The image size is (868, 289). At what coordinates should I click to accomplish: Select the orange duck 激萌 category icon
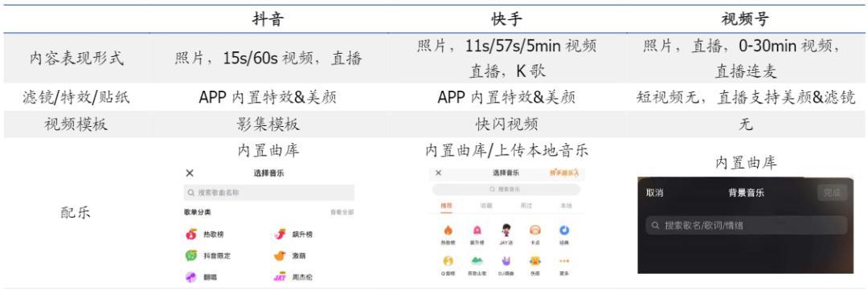(x=280, y=256)
